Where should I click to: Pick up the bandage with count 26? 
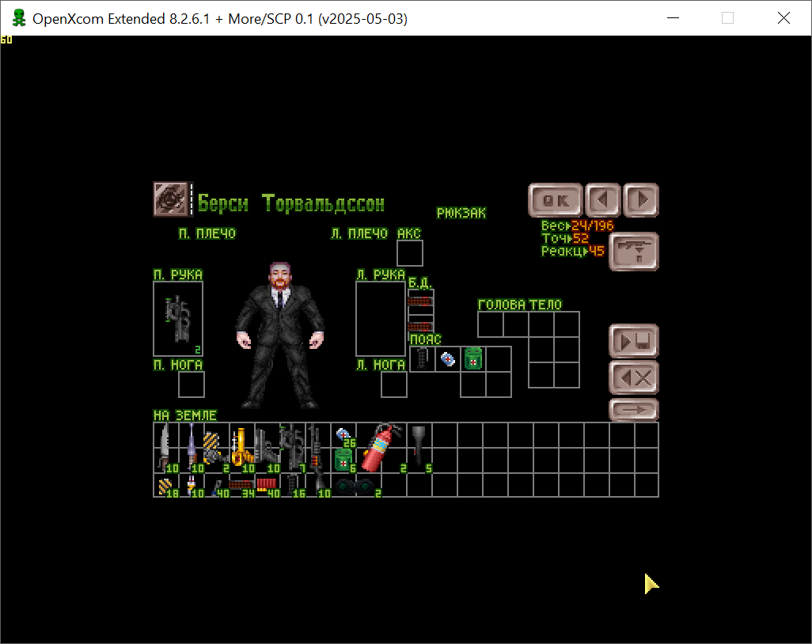click(x=343, y=436)
